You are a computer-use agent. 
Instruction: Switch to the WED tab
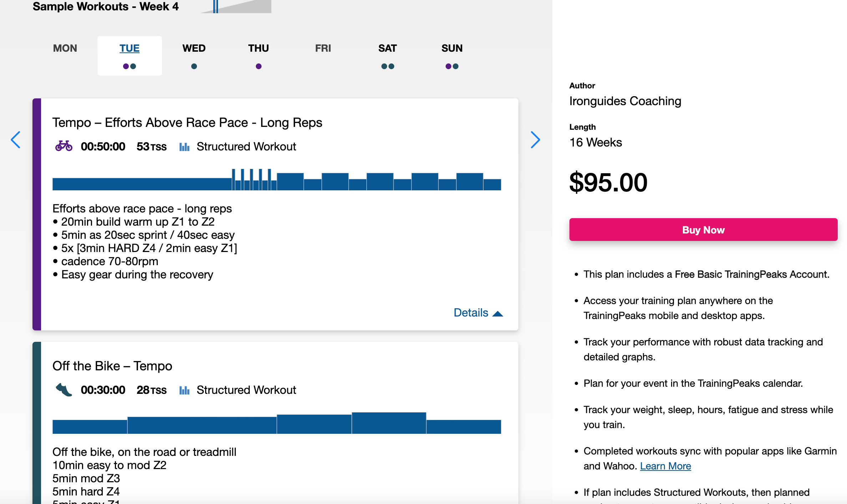tap(194, 48)
